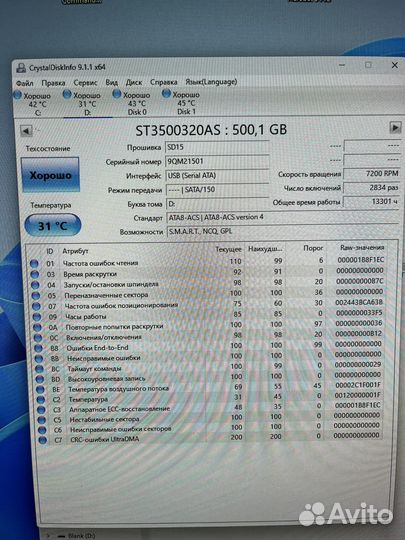Select the Температура воздушного потока row

(208, 387)
